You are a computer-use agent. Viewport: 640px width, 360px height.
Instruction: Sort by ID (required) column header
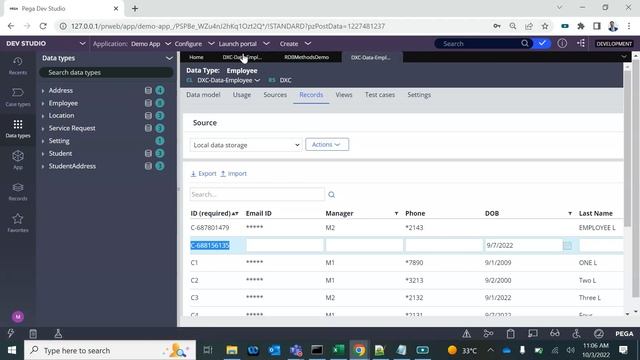coord(211,213)
